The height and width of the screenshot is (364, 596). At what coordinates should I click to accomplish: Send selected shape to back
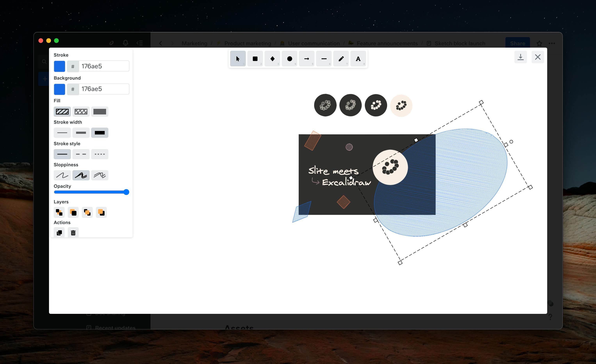(x=59, y=212)
